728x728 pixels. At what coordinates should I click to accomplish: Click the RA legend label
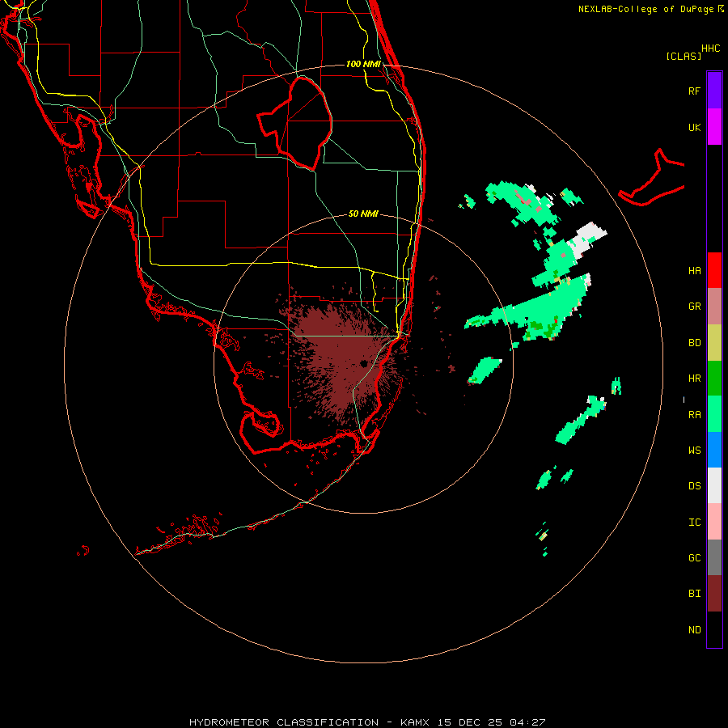pos(694,415)
